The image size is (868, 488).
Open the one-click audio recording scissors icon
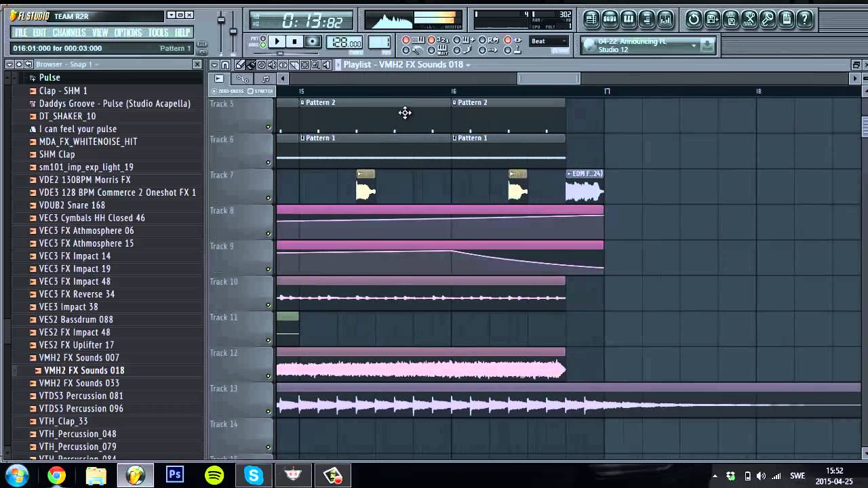coord(749,19)
